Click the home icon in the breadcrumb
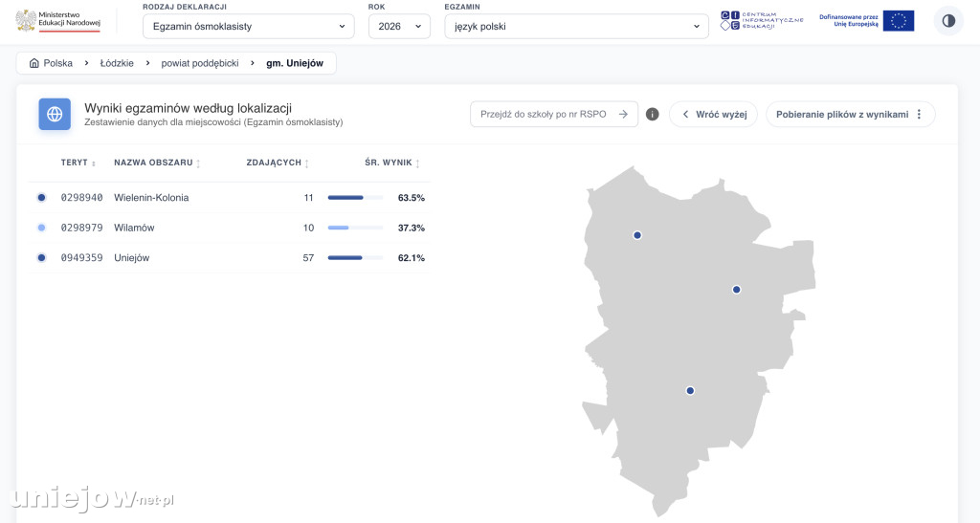Image resolution: width=980 pixels, height=523 pixels. [x=34, y=63]
